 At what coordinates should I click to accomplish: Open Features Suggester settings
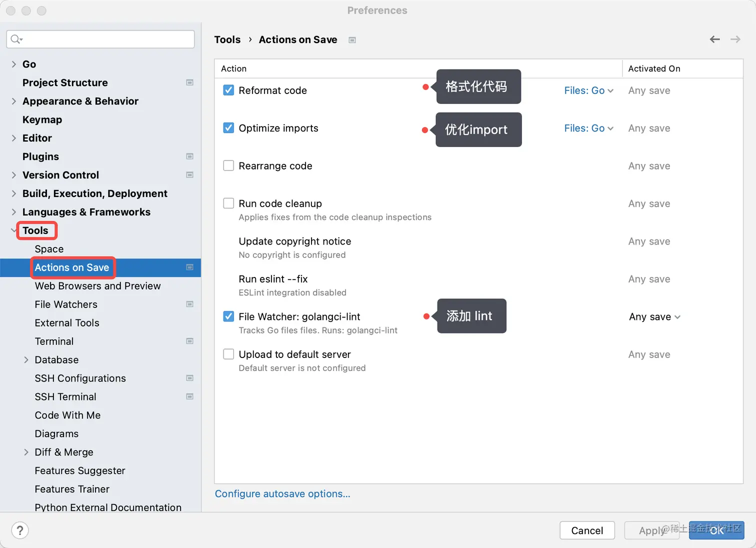point(80,471)
